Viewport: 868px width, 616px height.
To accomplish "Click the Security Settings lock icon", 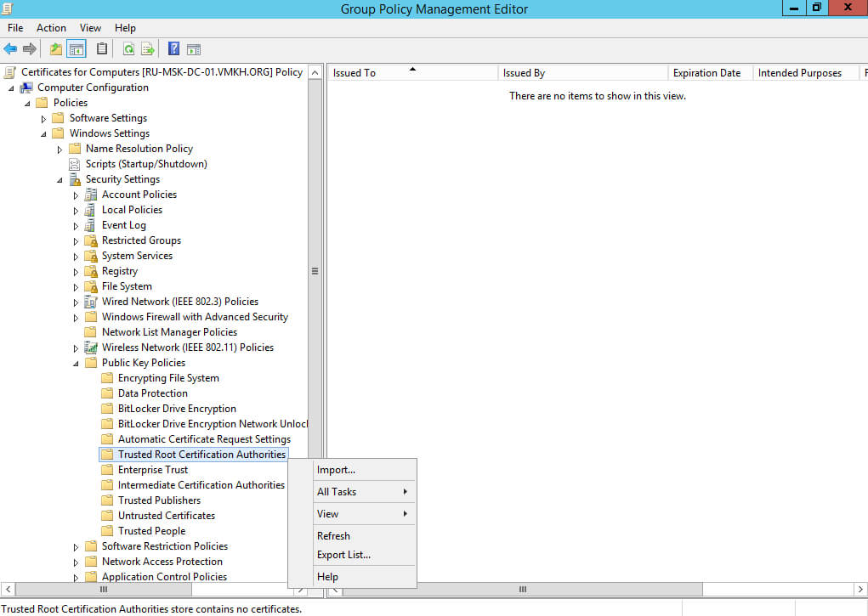I will tap(75, 179).
